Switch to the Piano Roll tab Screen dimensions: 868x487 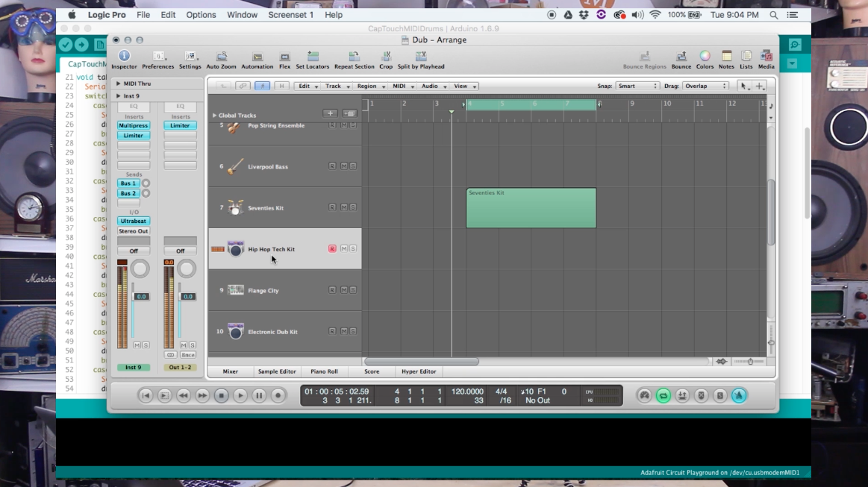(324, 371)
